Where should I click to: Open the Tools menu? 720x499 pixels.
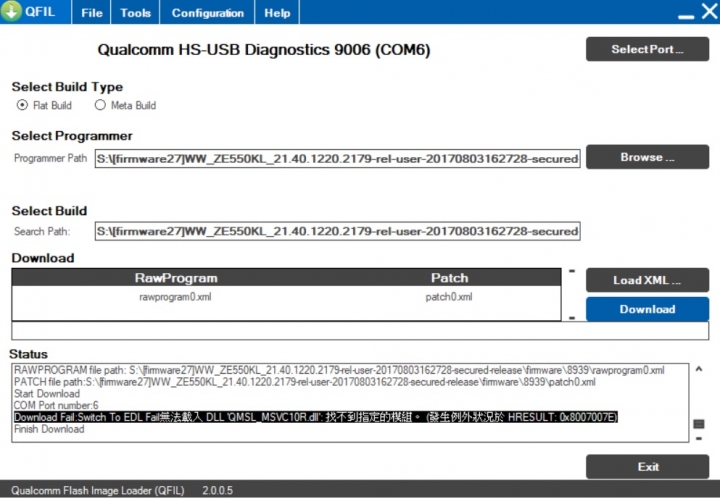click(135, 13)
